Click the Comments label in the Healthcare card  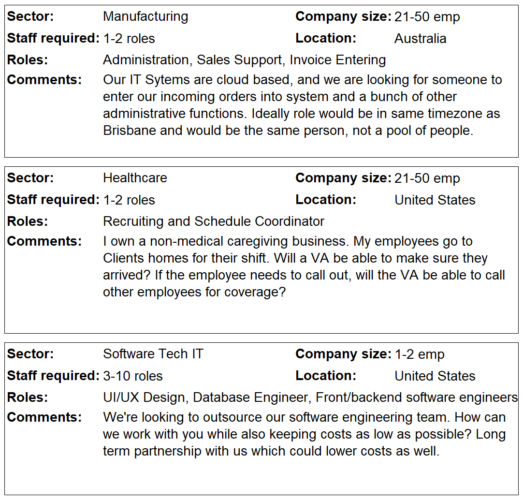44,241
